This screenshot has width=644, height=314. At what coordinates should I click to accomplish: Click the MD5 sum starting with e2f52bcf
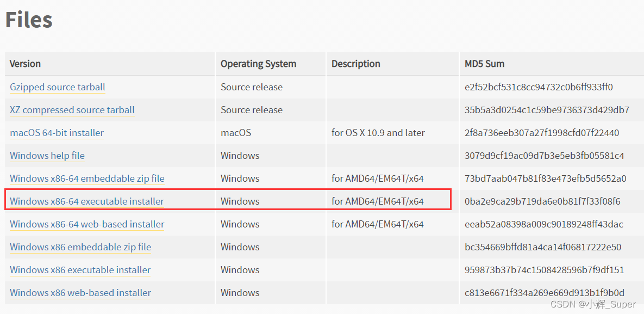point(539,87)
